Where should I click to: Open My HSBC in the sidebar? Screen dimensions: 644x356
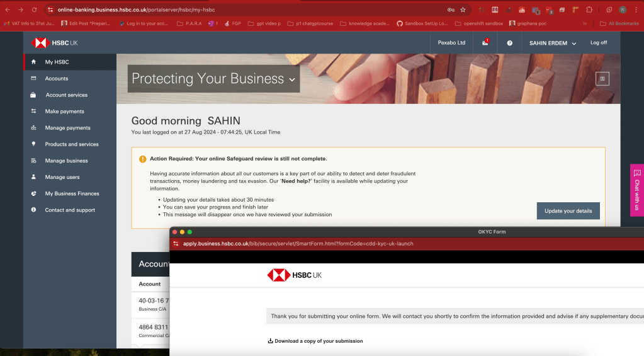pos(70,62)
